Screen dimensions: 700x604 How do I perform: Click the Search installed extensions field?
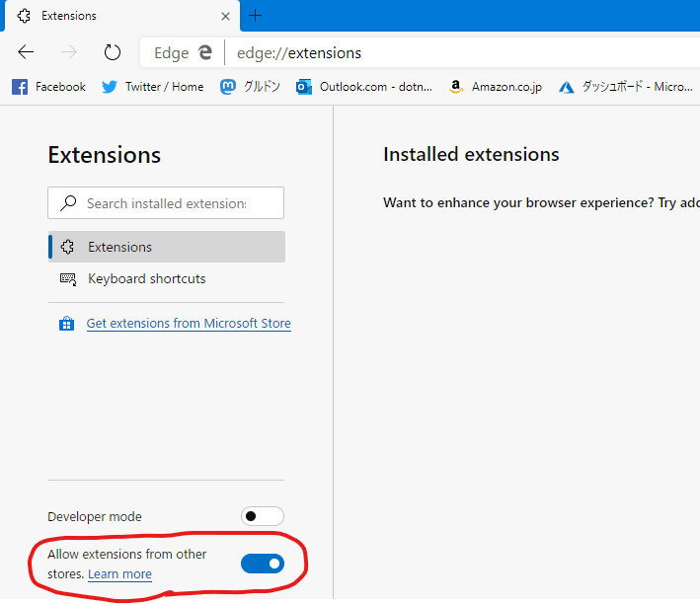[166, 203]
